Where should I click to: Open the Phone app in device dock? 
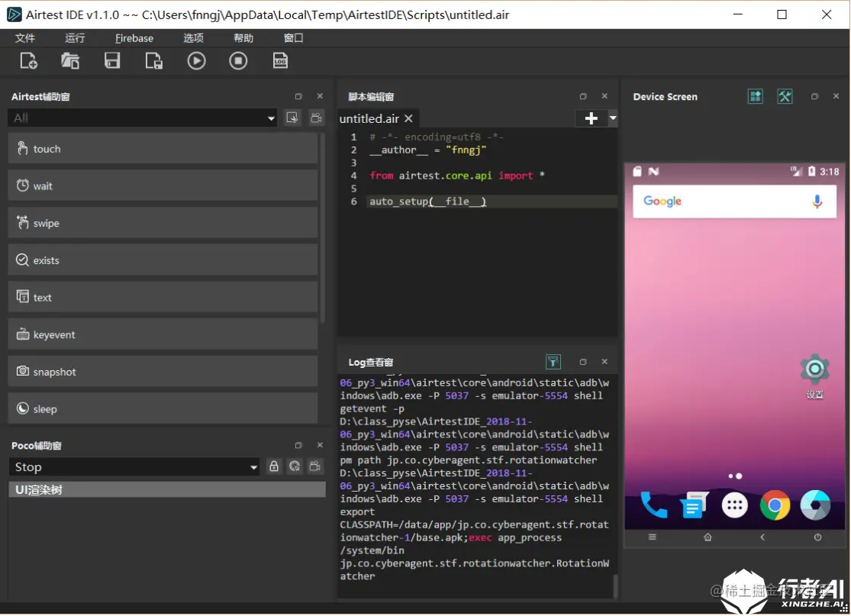pyautogui.click(x=653, y=505)
